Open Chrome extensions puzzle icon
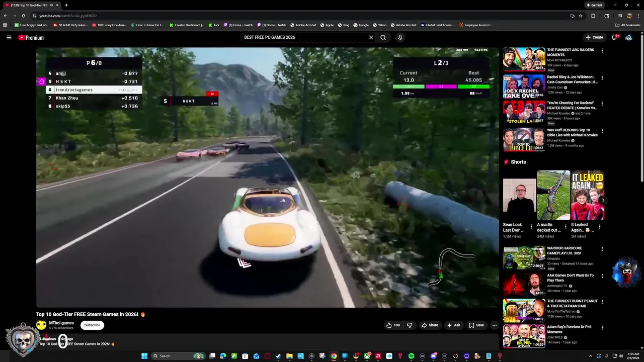The width and height of the screenshot is (644, 362). click(593, 16)
